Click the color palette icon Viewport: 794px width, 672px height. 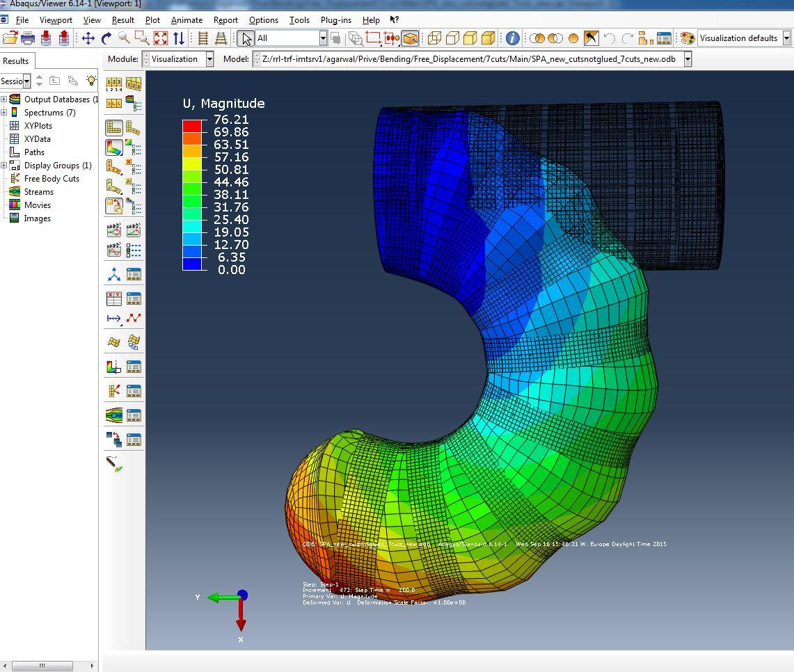[687, 38]
